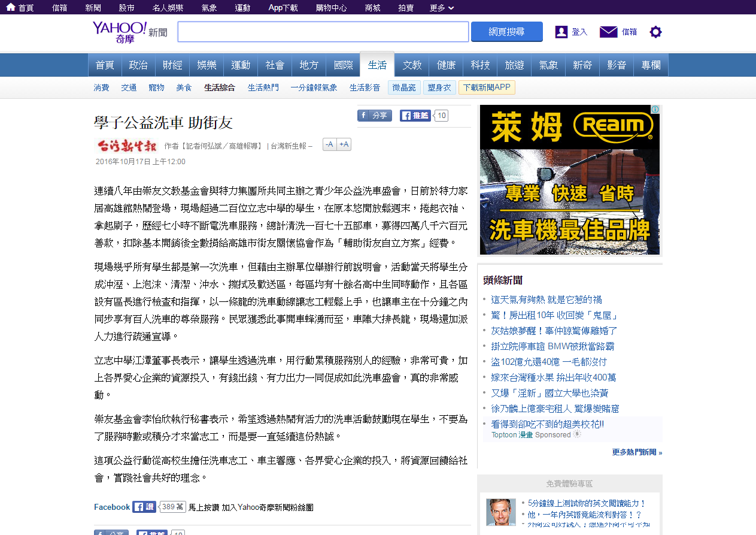Open the 交通 subcategory link

129,87
